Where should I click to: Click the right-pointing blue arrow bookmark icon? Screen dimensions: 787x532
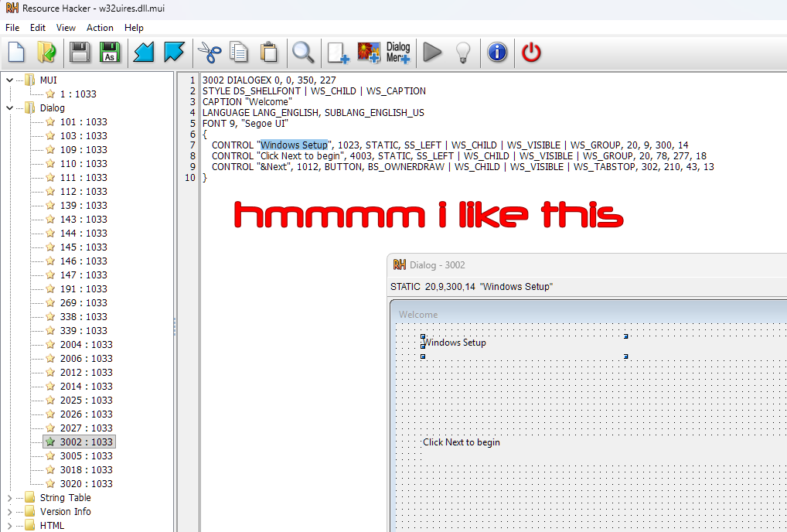click(x=174, y=53)
